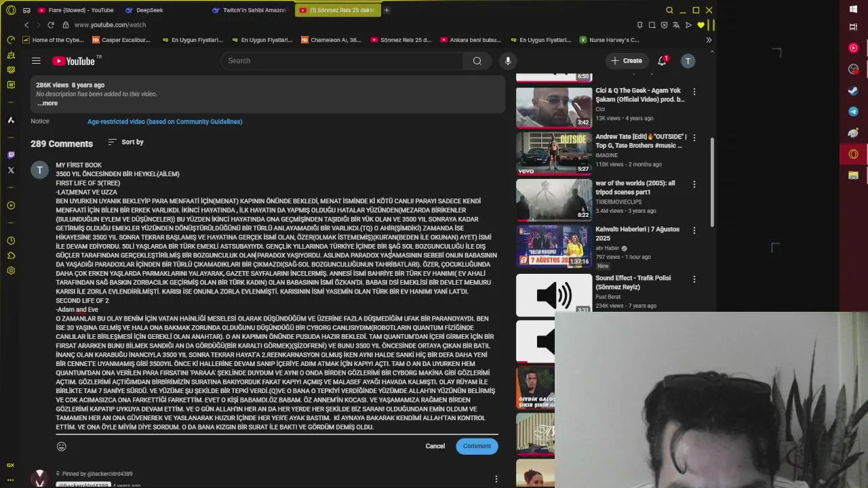
Task: Select the Sönmez Reis 25 dakika tab
Action: 337,10
